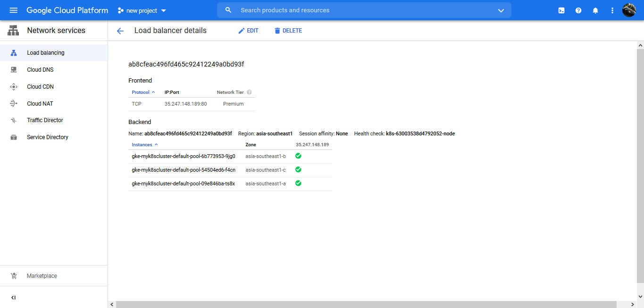Click the EDIT button
The image size is (644, 308).
pyautogui.click(x=248, y=31)
